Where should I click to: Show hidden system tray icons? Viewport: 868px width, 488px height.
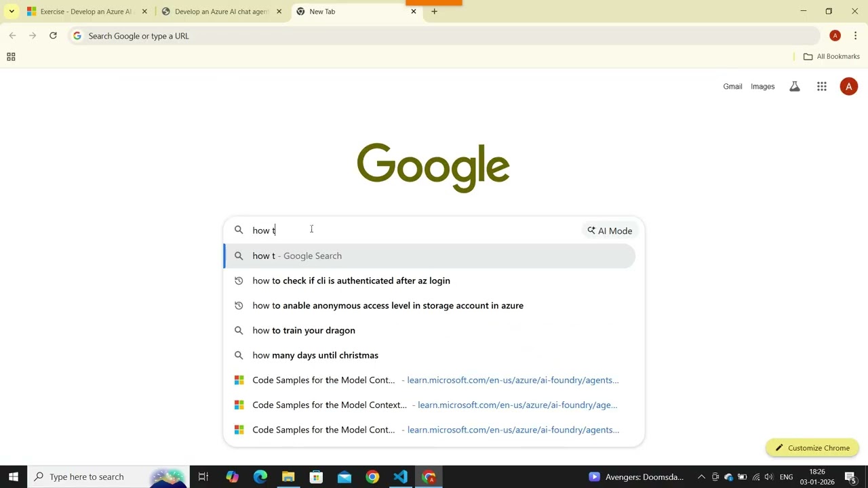(x=701, y=477)
